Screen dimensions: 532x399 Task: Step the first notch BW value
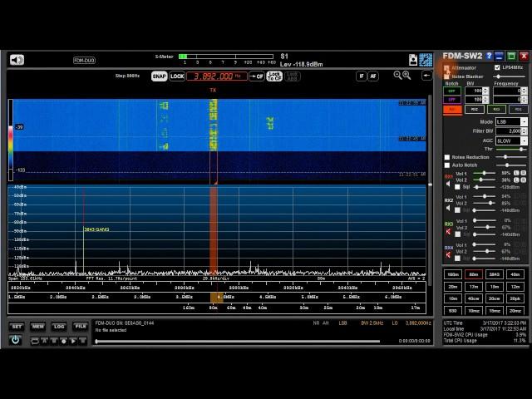click(x=485, y=91)
